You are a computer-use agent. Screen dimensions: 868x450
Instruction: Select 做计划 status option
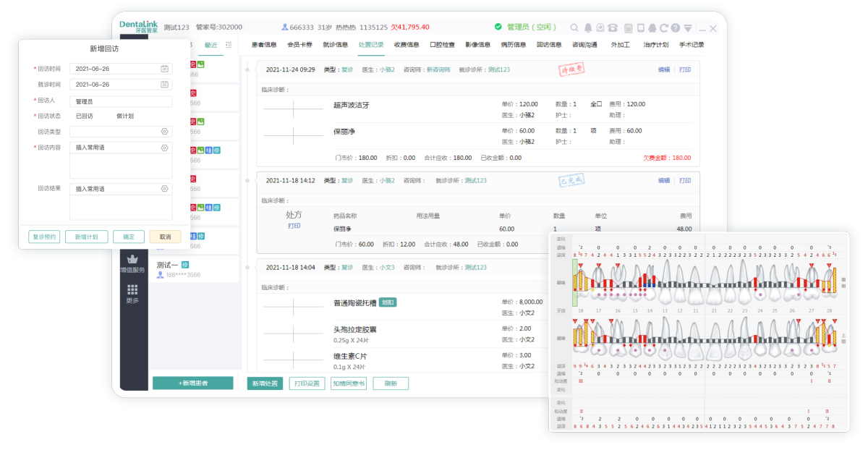click(124, 116)
